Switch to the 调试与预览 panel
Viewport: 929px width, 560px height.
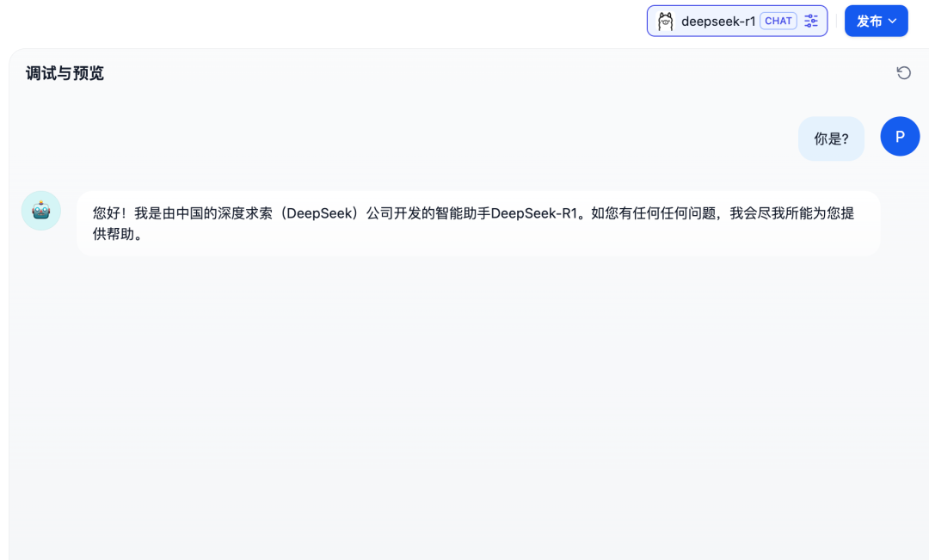pos(63,73)
